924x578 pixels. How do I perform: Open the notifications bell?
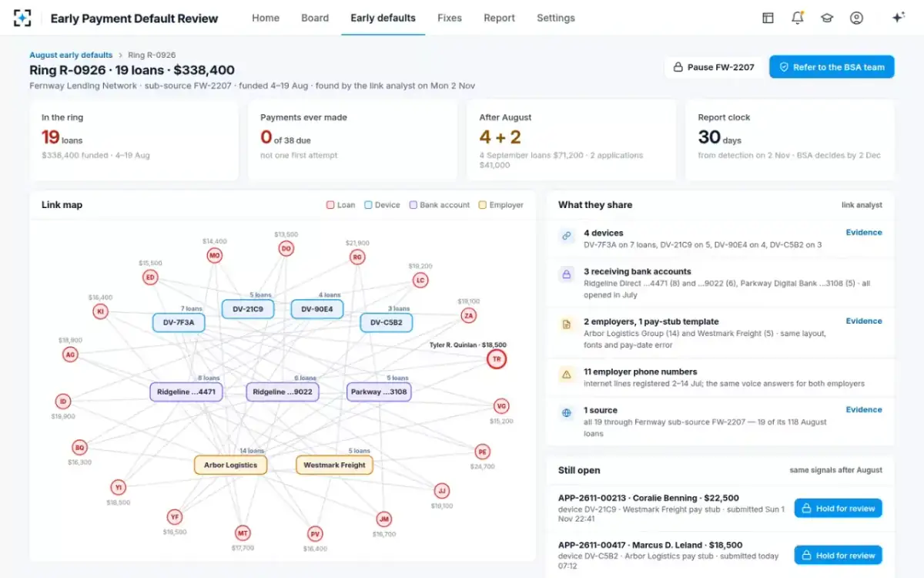point(797,18)
